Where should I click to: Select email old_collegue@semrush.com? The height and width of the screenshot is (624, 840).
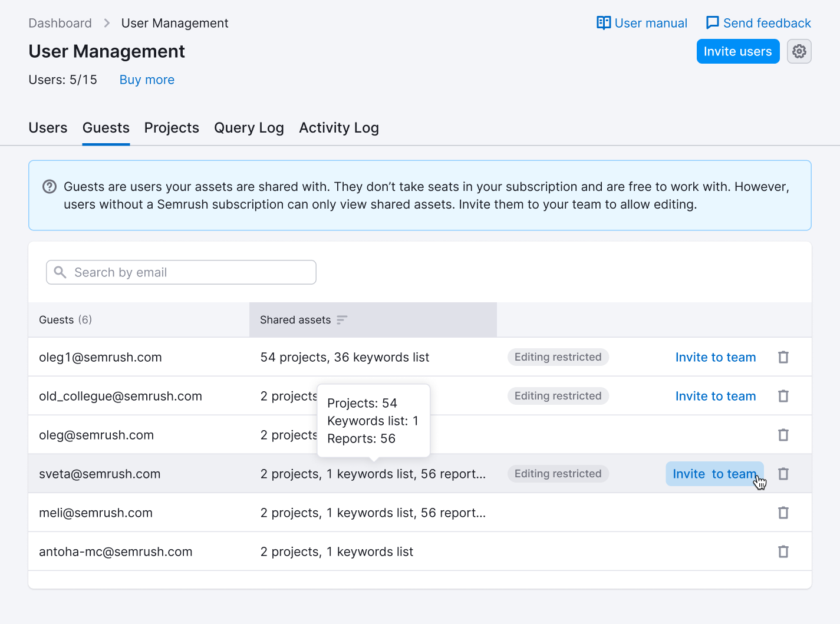[120, 396]
